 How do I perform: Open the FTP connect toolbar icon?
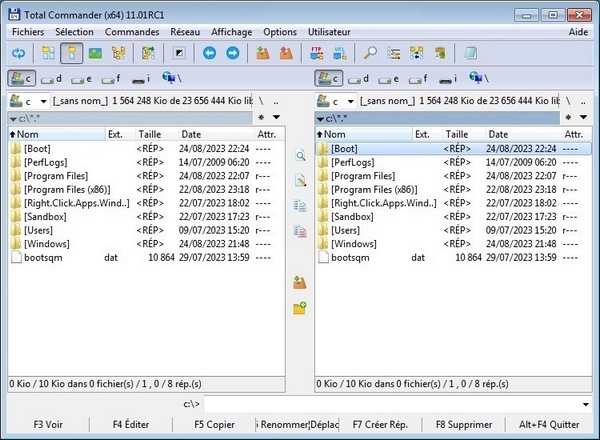(x=318, y=53)
